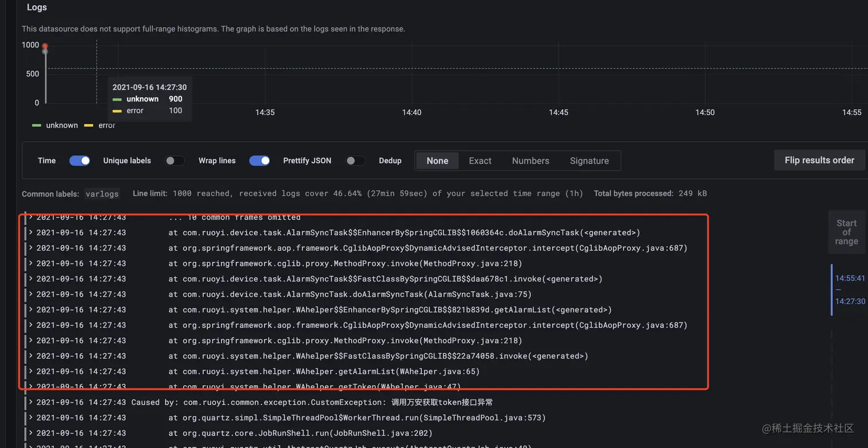Click the green unknown legend swatch
Screen dimensions: 868x448
(37, 125)
